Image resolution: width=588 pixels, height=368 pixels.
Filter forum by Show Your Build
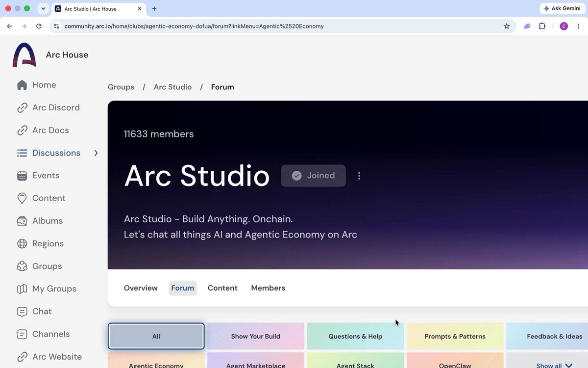[x=256, y=336]
